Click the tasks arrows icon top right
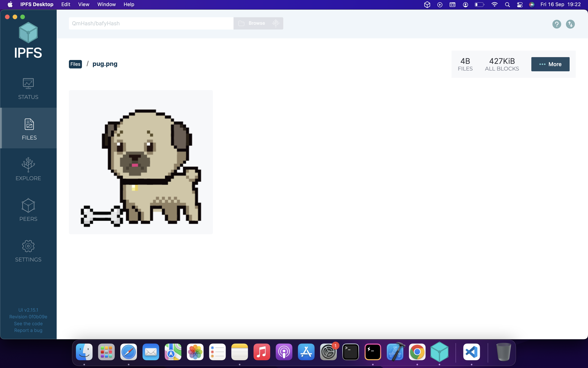This screenshot has height=368, width=588. (570, 24)
